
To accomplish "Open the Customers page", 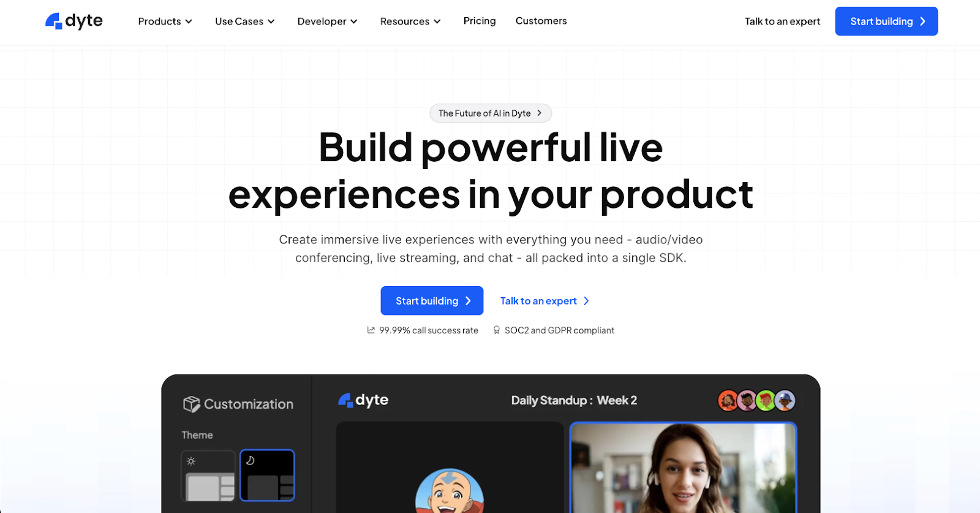I will coord(541,21).
